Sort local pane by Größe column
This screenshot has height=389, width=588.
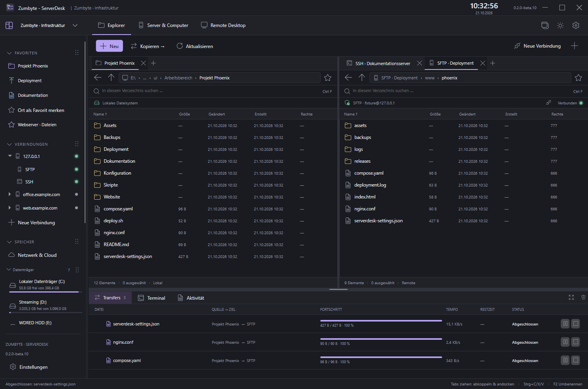pos(184,114)
